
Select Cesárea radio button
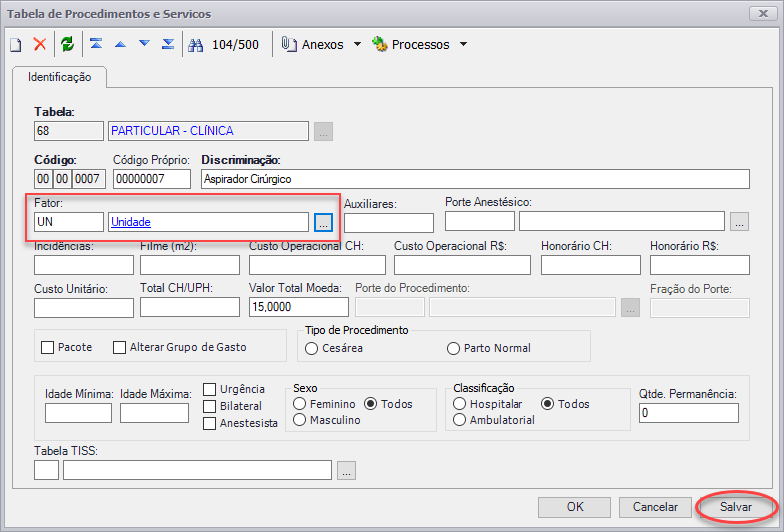pos(312,348)
